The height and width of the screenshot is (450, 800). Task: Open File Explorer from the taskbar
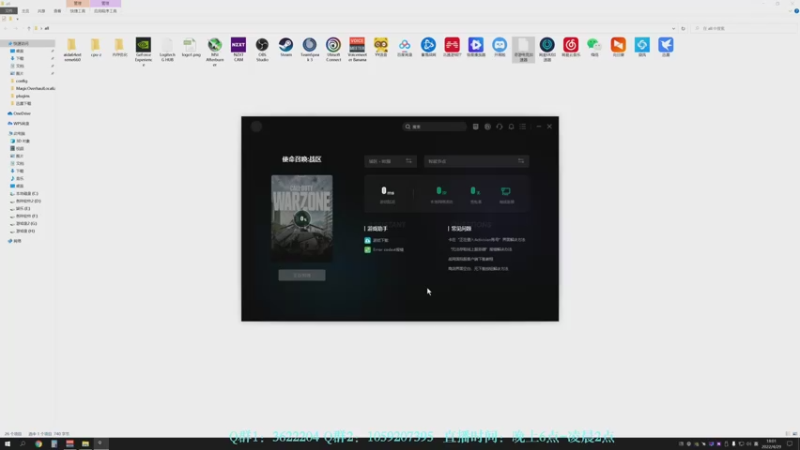[85, 444]
